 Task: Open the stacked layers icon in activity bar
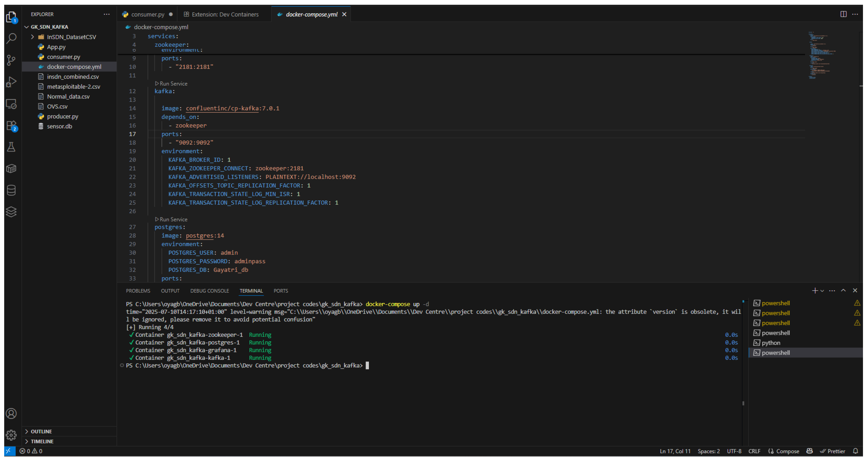coord(11,212)
